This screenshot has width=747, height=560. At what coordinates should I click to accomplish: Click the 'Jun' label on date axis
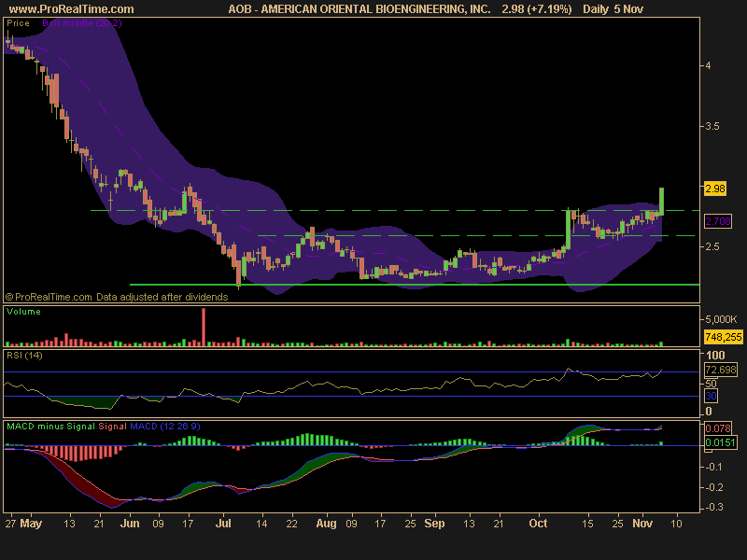tap(130, 524)
